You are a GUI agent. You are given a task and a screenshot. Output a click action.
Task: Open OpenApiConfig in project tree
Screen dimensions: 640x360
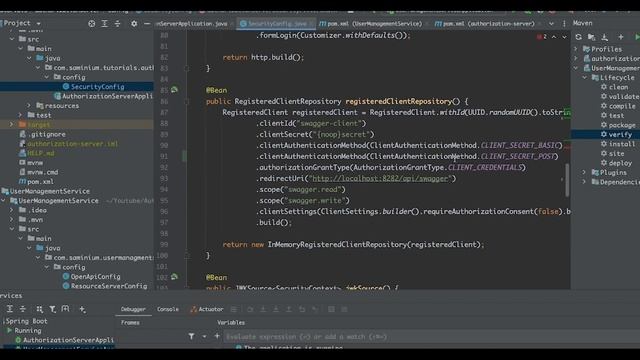(x=91, y=277)
